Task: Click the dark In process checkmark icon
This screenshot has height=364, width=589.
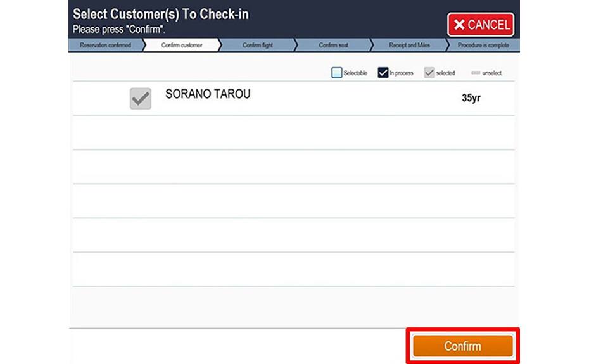Action: (383, 73)
